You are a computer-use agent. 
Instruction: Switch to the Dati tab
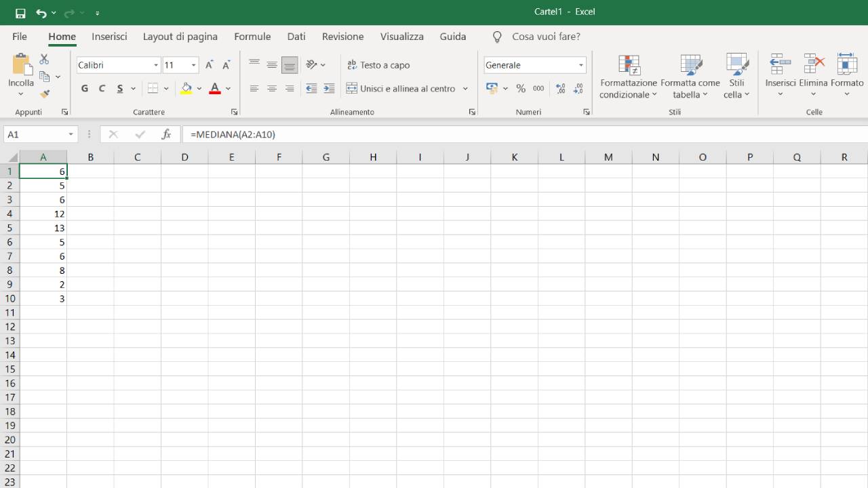point(296,37)
